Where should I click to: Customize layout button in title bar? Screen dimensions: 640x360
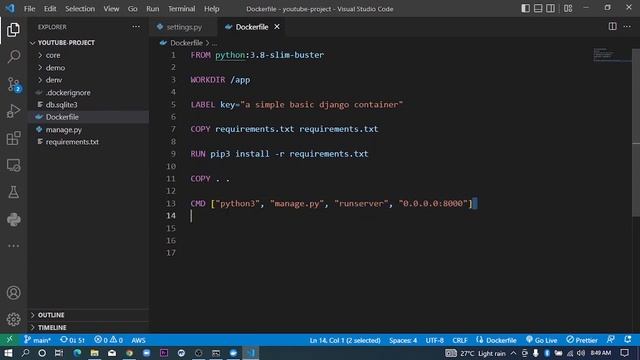coord(568,8)
